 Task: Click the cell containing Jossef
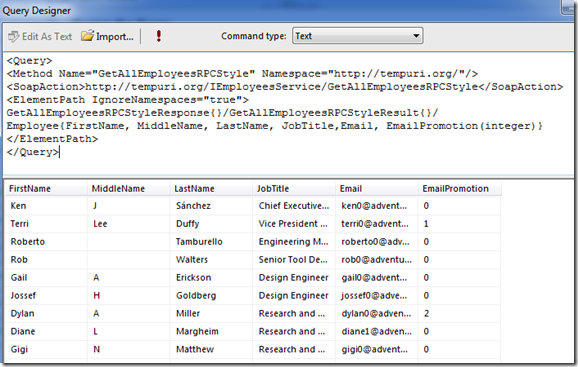[x=46, y=296]
